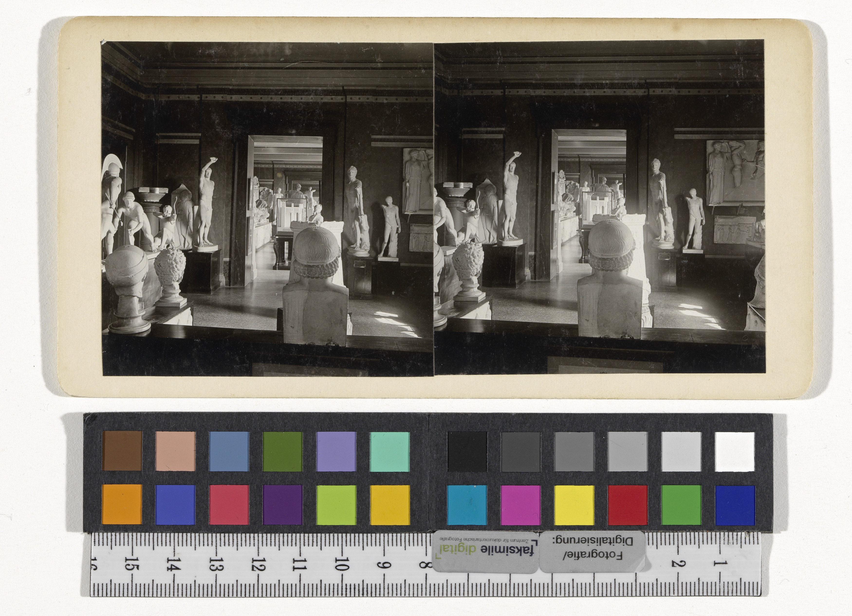Screen dimensions: 852x616
Task: Click the right stereoscopic photograph
Action: [599, 209]
